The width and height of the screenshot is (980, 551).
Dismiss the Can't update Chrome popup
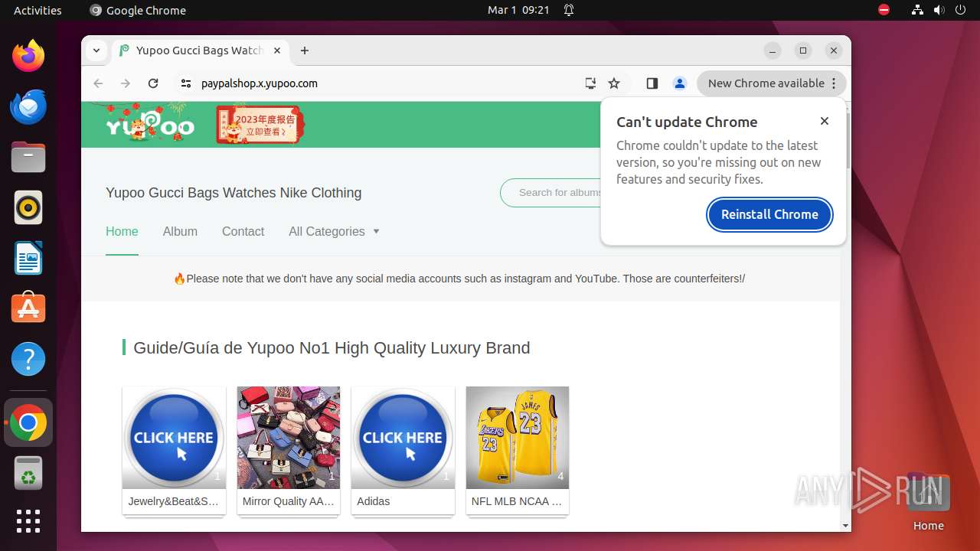click(x=825, y=121)
